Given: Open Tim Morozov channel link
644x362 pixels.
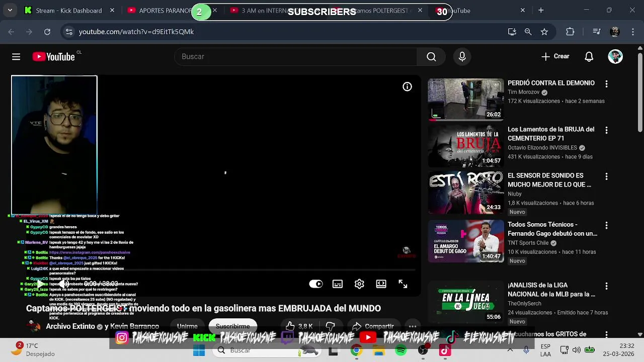Looking at the screenshot, I should [523, 92].
